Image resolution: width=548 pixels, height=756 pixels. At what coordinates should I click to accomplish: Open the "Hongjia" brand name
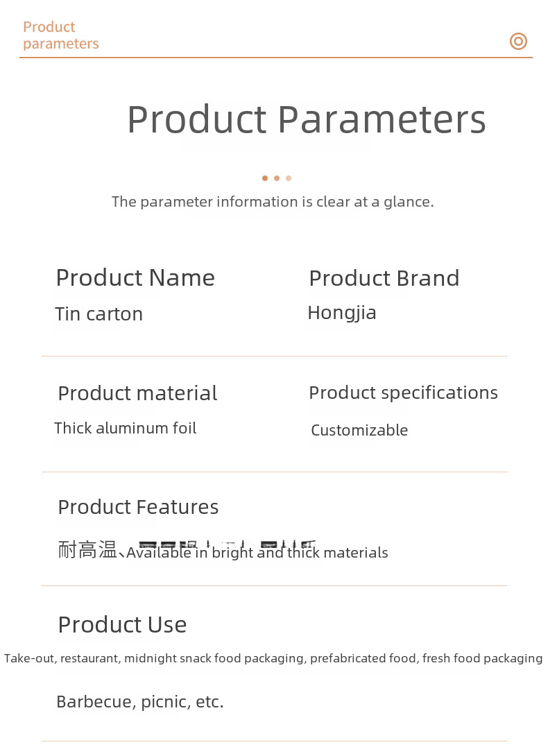tap(342, 313)
